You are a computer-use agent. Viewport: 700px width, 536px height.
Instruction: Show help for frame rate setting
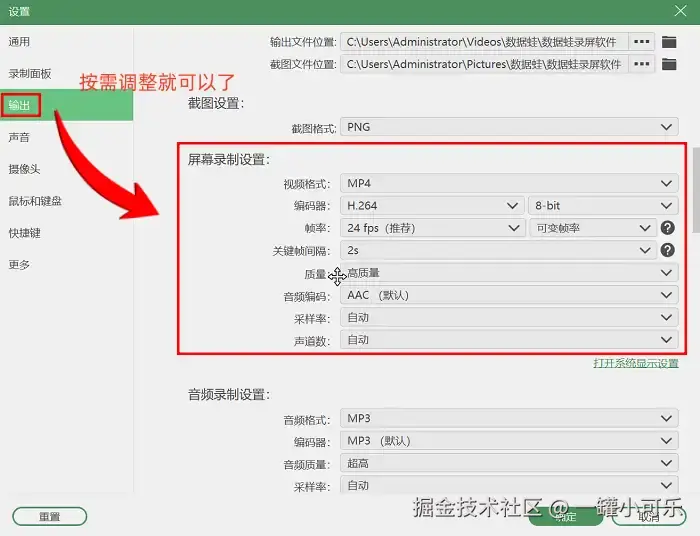click(x=667, y=228)
